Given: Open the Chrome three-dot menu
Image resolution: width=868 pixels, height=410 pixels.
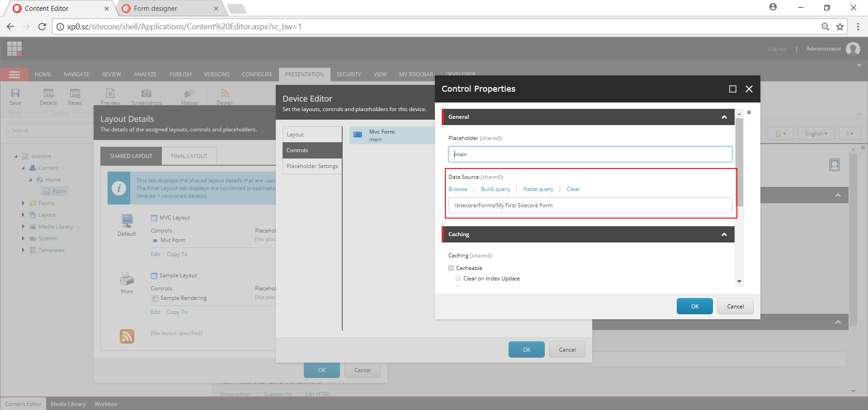Looking at the screenshot, I should tap(858, 27).
